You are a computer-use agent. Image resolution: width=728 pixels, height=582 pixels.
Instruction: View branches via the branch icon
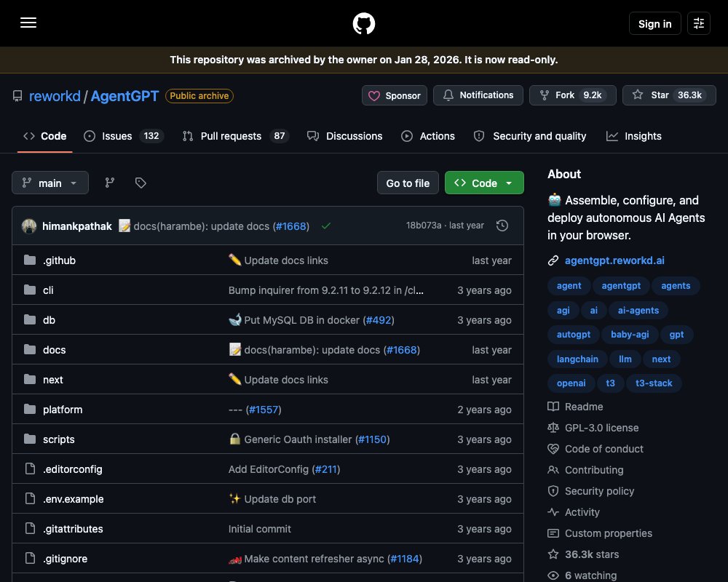[x=110, y=183]
